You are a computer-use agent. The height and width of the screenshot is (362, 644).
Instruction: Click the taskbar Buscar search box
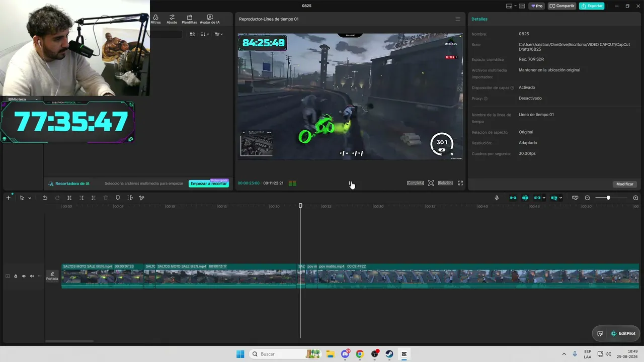coord(286,354)
